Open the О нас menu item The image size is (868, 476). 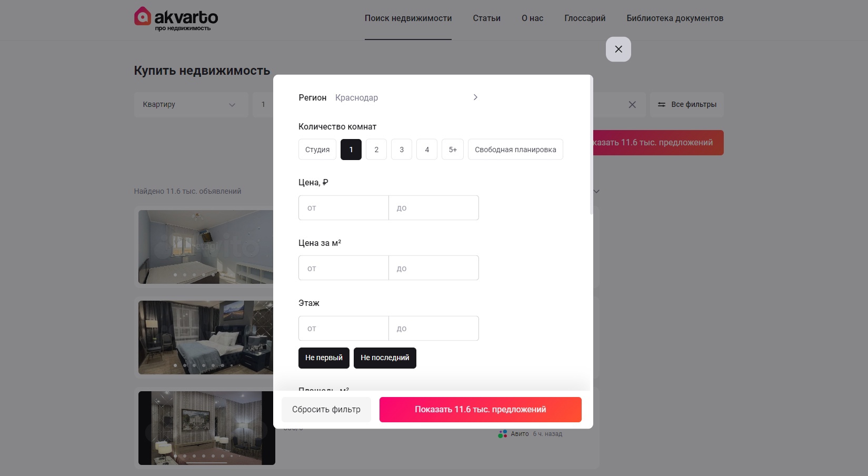point(532,18)
